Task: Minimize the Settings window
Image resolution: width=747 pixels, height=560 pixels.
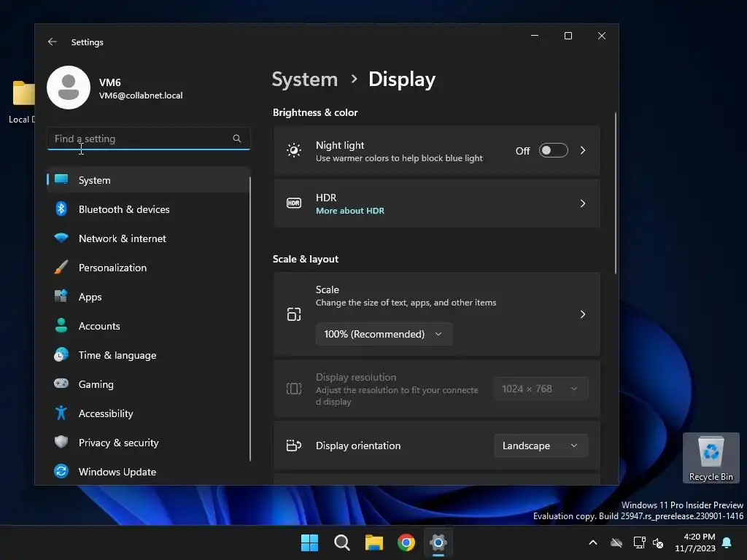Action: (535, 36)
